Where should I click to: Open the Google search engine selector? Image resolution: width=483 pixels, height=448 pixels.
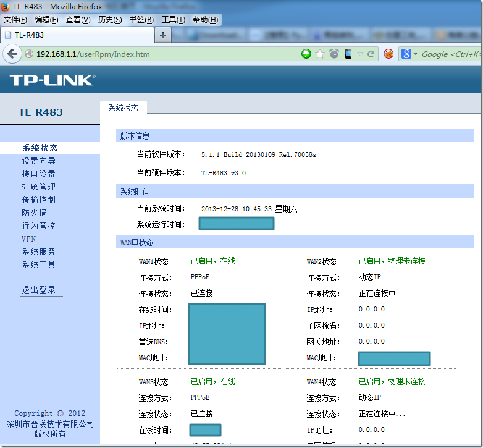409,54
